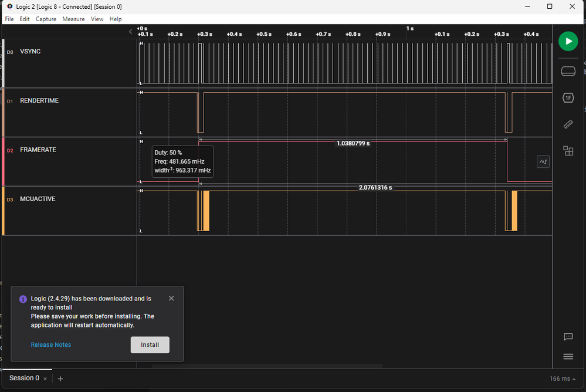Open the Extensions panel icon
This screenshot has width=586, height=392.
(x=568, y=151)
